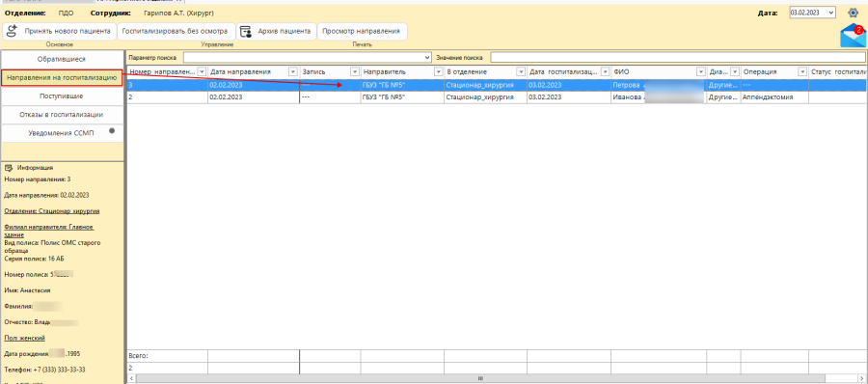Click the ПДО department value
Viewport: 868px width, 384px height.
(66, 13)
